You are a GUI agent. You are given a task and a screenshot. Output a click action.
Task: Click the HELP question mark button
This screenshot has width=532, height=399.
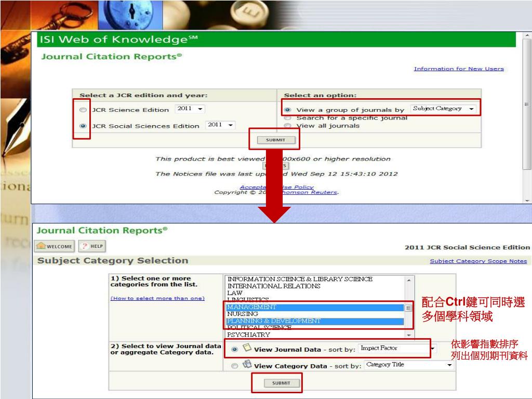coord(92,246)
